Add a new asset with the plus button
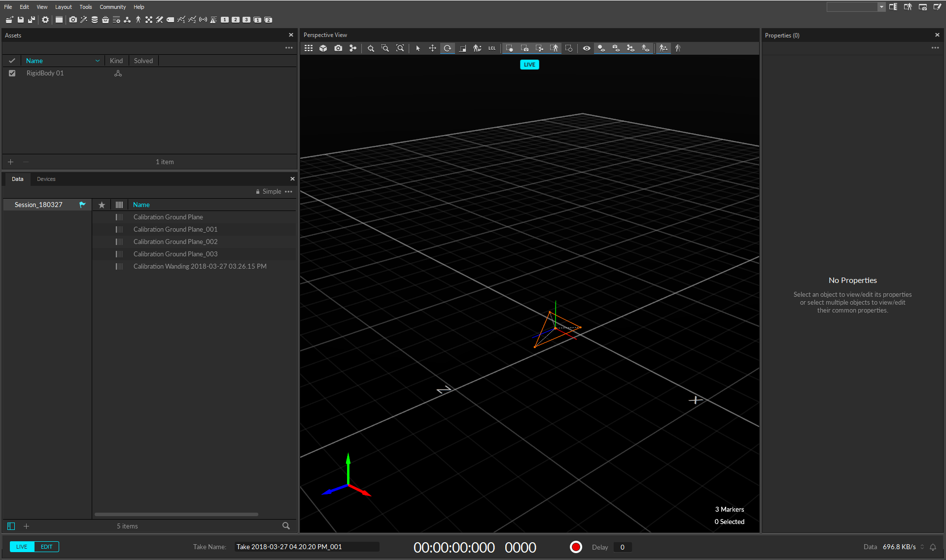946x560 pixels. 10,162
